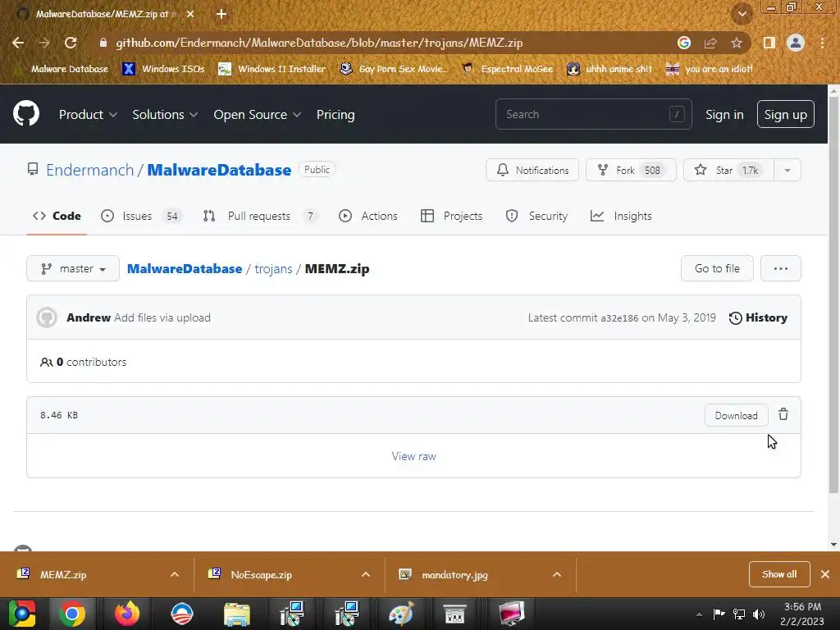Click the network tray icon
The width and height of the screenshot is (840, 630).
(739, 614)
